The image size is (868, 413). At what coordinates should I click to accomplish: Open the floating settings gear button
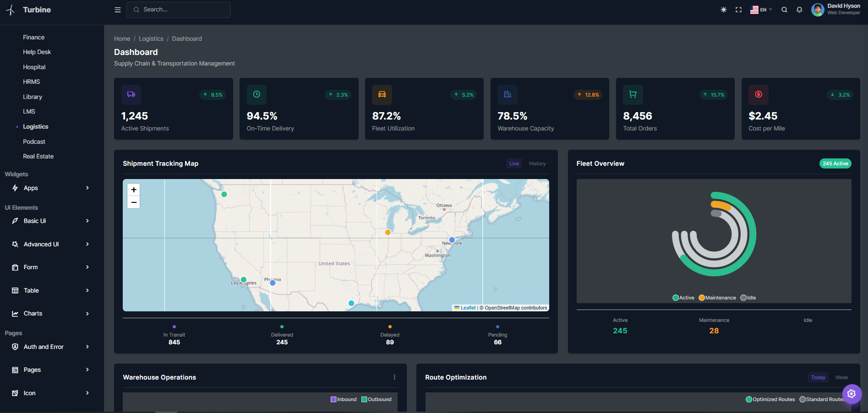coord(852,394)
